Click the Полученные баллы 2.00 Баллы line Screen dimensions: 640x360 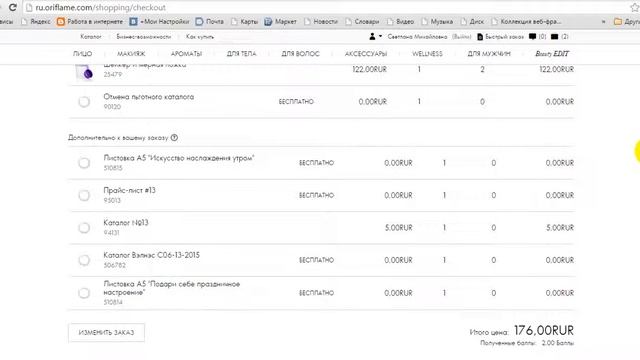pyautogui.click(x=527, y=343)
